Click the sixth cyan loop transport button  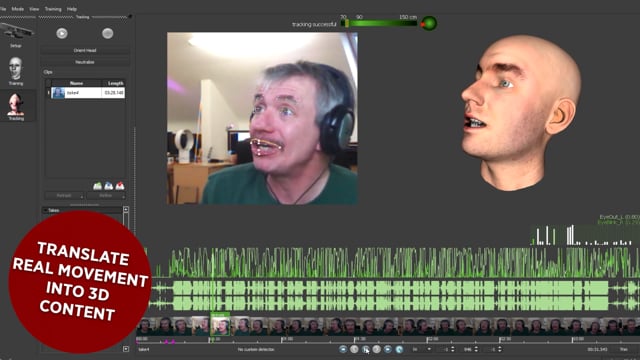coord(399,349)
